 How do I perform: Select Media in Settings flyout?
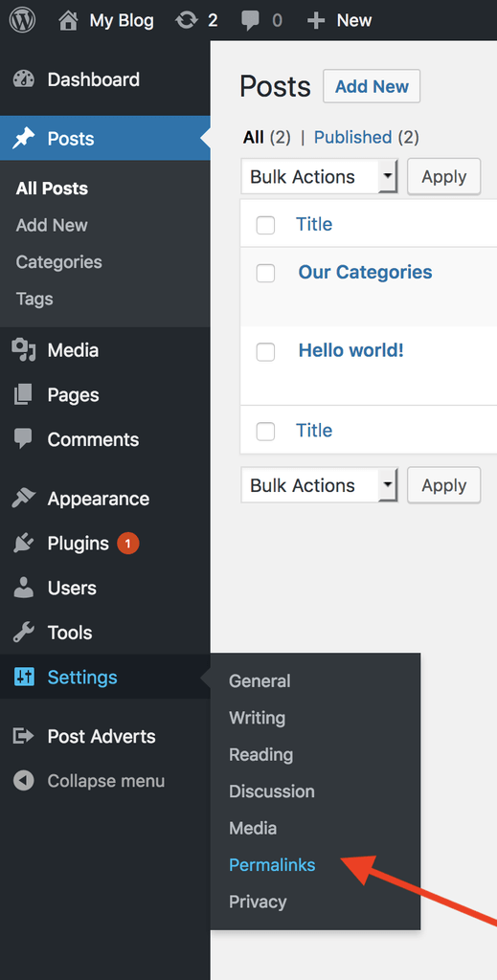pos(253,828)
